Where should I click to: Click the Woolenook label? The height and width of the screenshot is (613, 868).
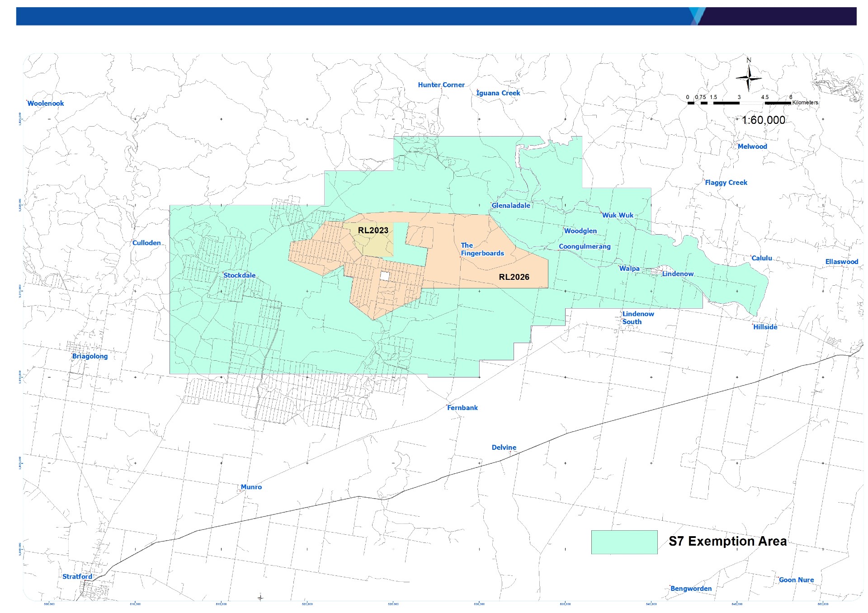click(46, 104)
